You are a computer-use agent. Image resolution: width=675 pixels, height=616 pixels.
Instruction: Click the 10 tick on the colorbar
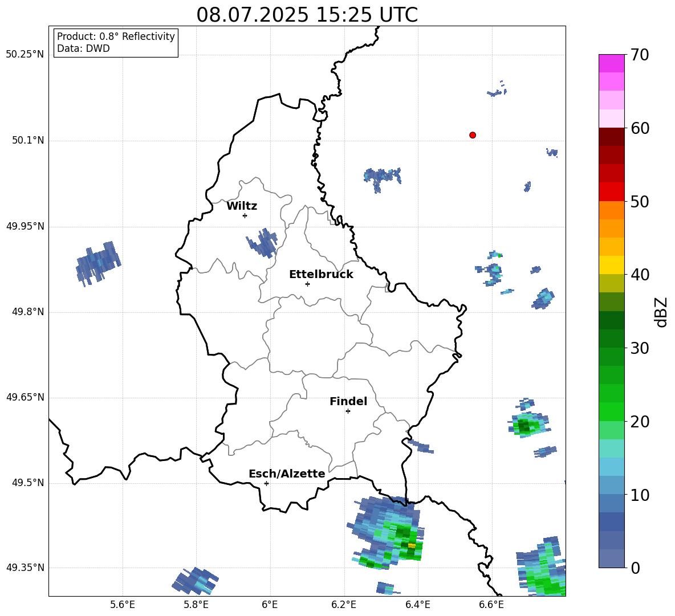(x=640, y=495)
